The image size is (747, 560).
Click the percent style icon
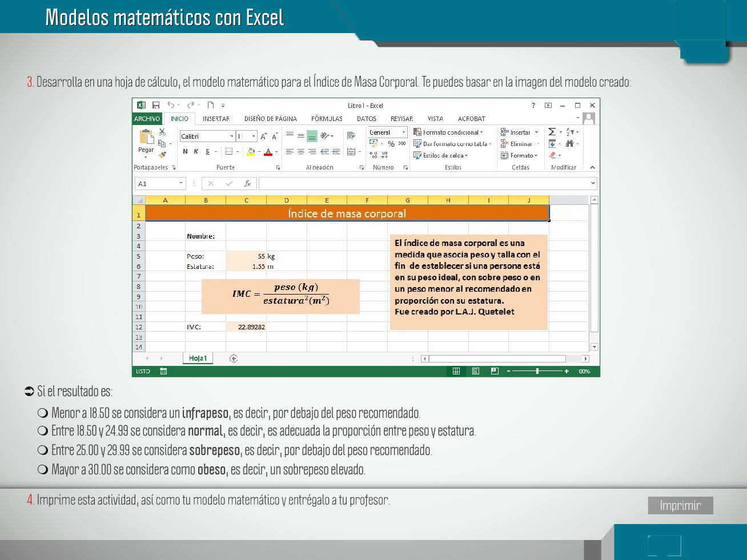pyautogui.click(x=391, y=144)
